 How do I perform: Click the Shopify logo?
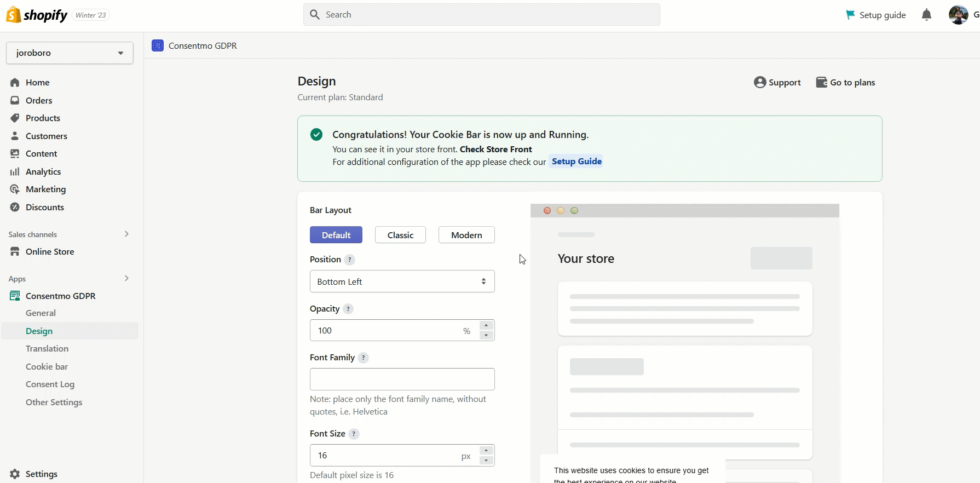click(x=37, y=15)
